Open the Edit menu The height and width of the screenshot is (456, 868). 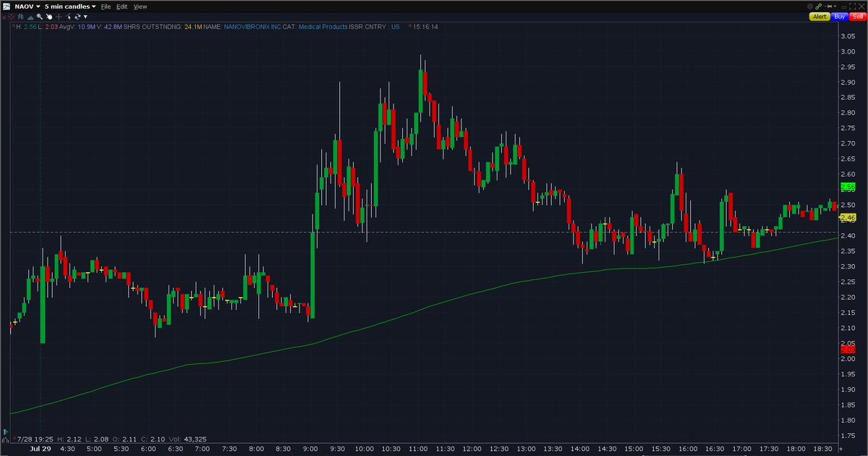coord(122,7)
